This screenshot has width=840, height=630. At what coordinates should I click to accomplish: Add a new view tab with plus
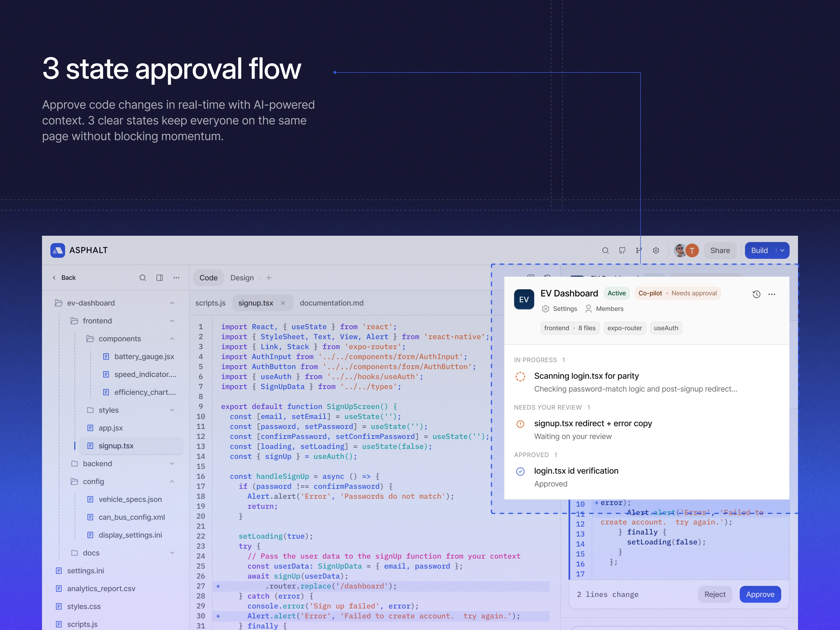(269, 278)
